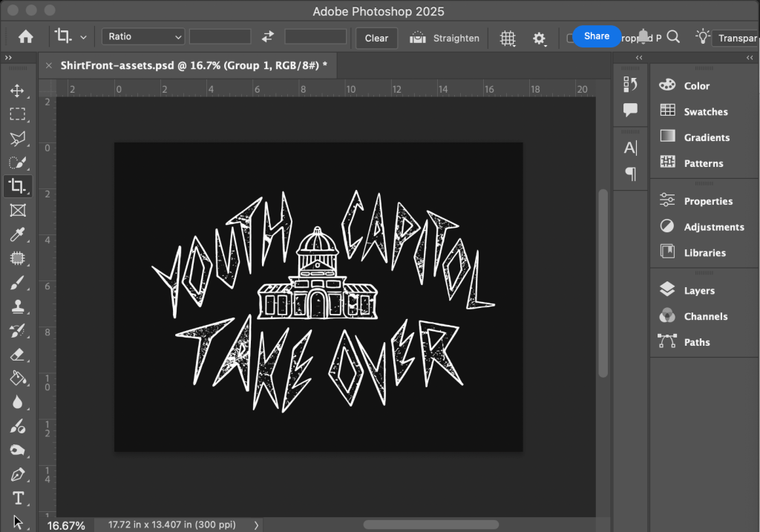
Task: Expand the status bar info chevron
Action: point(257,525)
